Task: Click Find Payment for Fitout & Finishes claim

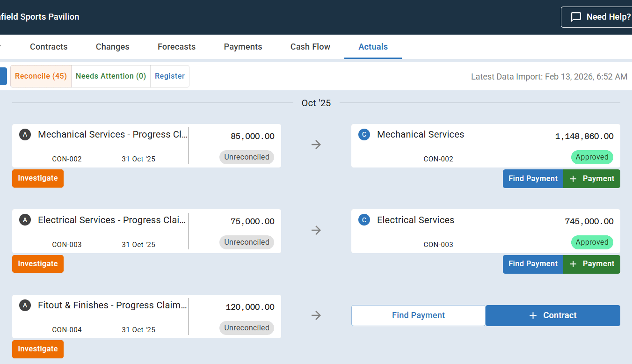Action: (418, 315)
